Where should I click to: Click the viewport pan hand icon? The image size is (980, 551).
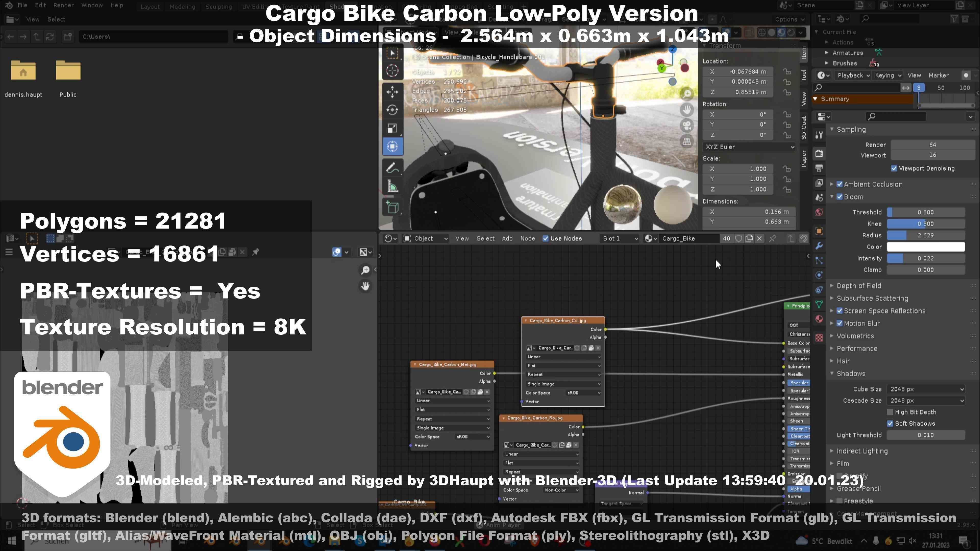[687, 110]
